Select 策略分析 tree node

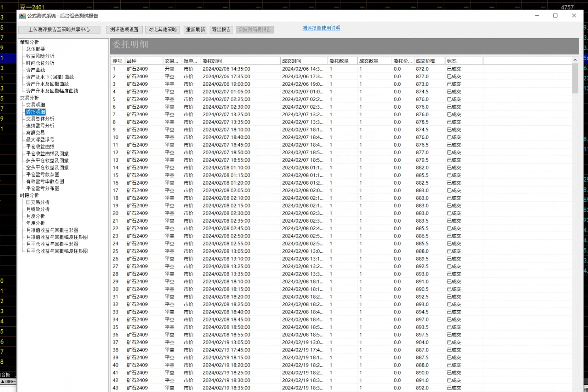pyautogui.click(x=29, y=42)
